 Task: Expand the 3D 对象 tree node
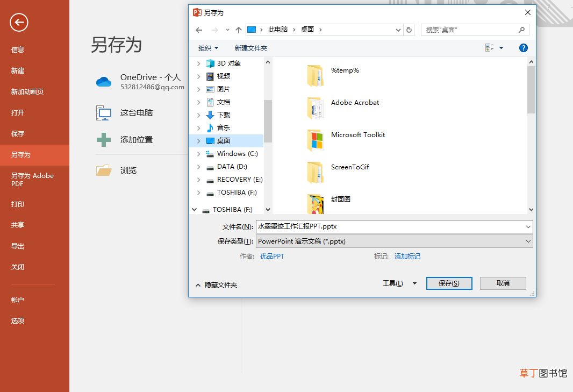(198, 63)
